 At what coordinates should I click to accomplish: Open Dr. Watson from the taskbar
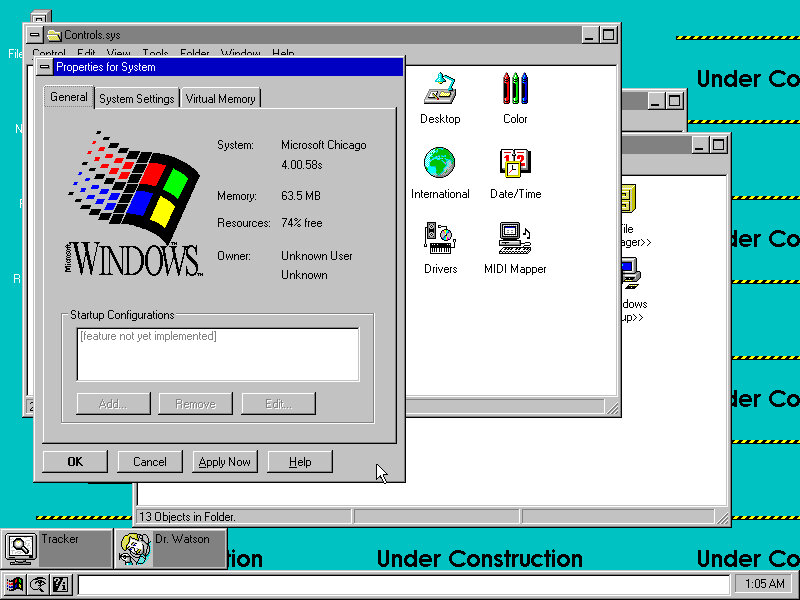point(170,548)
